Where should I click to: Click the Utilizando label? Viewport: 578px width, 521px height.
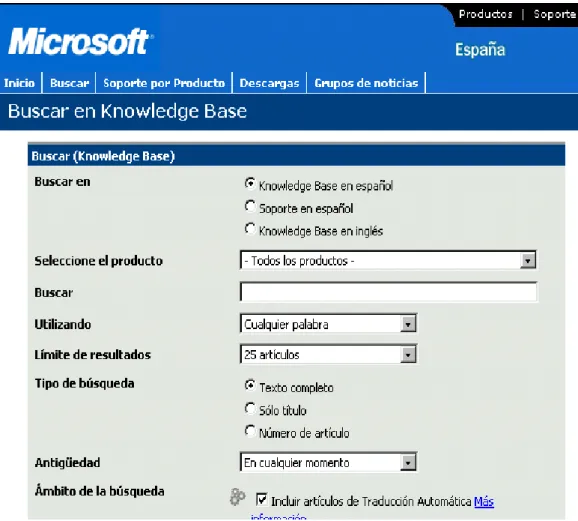click(x=63, y=324)
